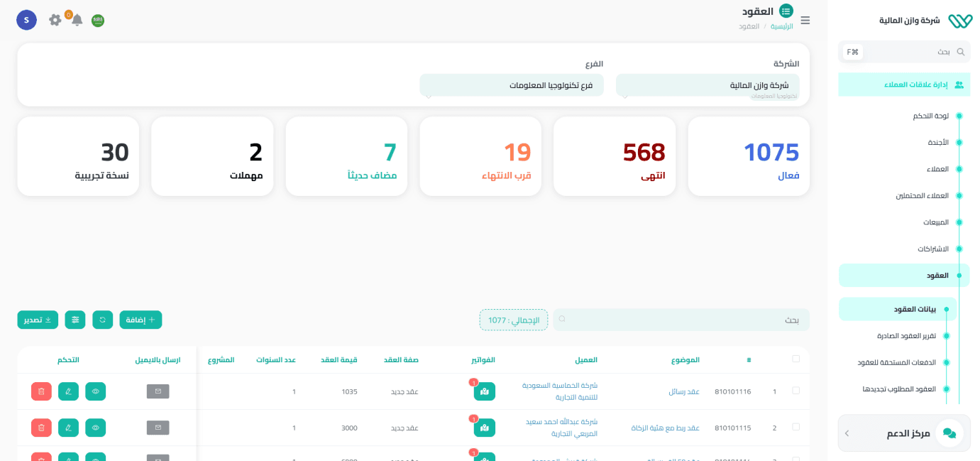
Task: Click the refresh icon button in table toolbar
Action: [x=103, y=320]
